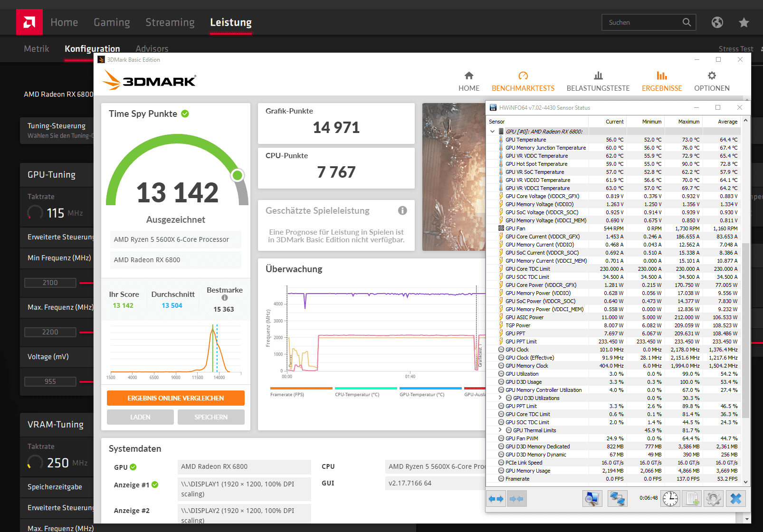Click HWiNFO scrollbar down arrow

[745, 482]
